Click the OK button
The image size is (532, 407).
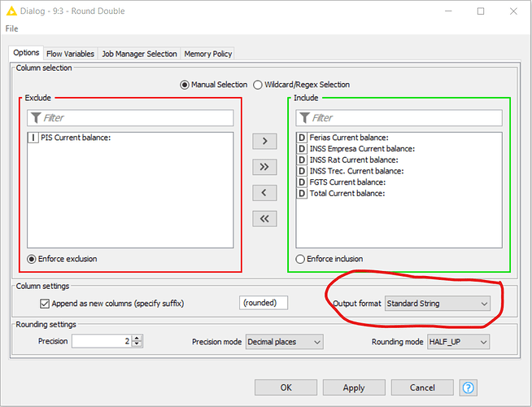[x=286, y=387]
